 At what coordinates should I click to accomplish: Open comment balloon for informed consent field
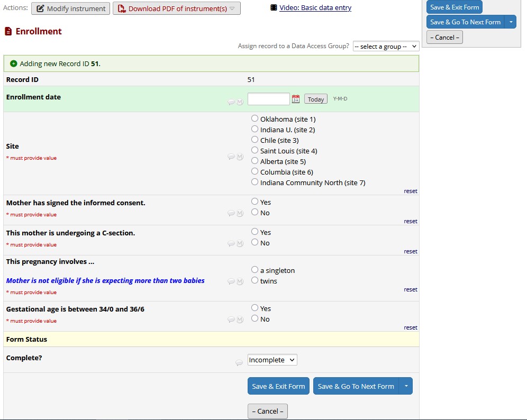[231, 213]
